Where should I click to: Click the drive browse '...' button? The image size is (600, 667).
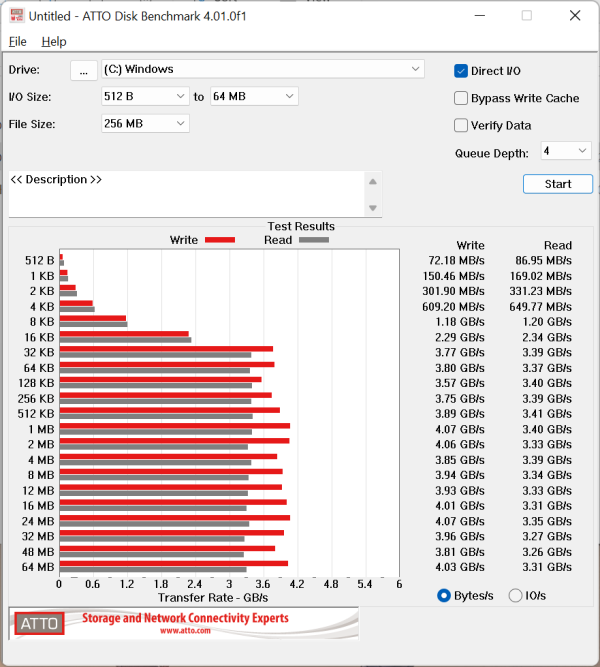[83, 70]
